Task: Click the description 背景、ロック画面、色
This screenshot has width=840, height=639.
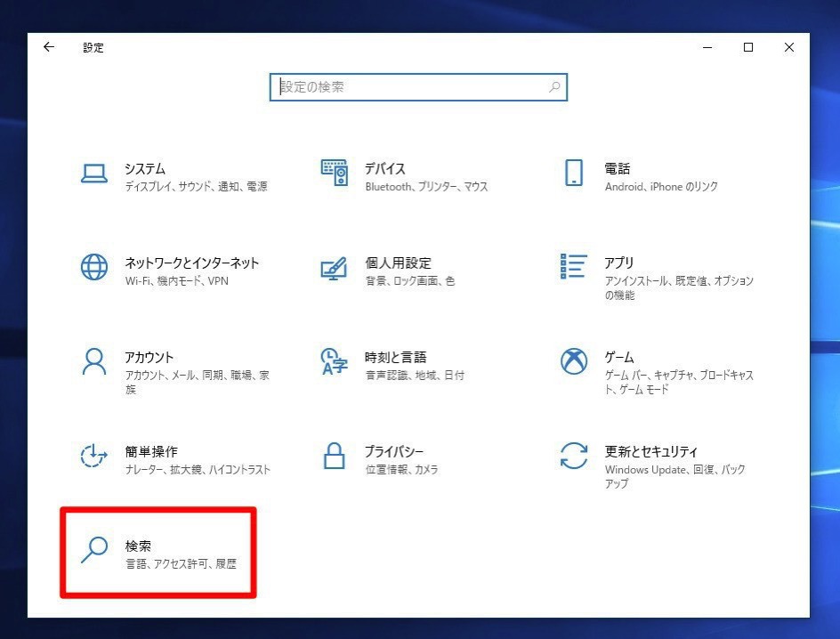Action: [410, 280]
